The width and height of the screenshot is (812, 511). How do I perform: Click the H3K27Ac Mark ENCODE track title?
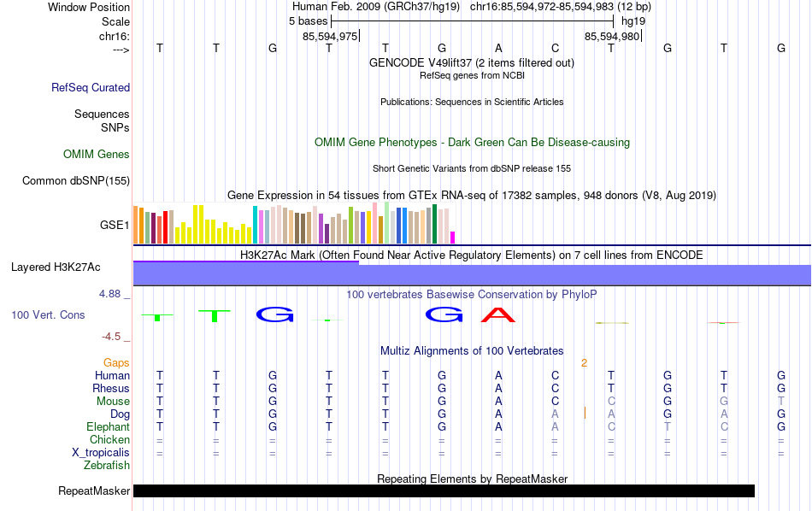tap(472, 255)
